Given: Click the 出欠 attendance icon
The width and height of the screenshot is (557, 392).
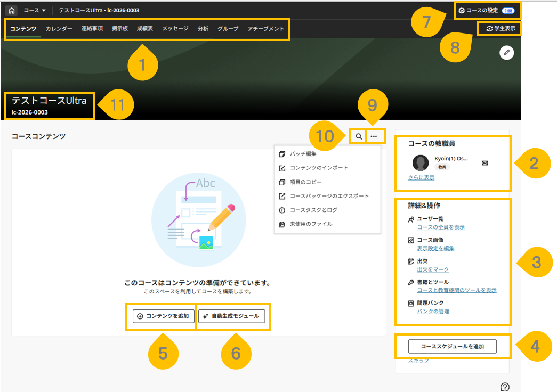Looking at the screenshot, I should click(x=410, y=262).
